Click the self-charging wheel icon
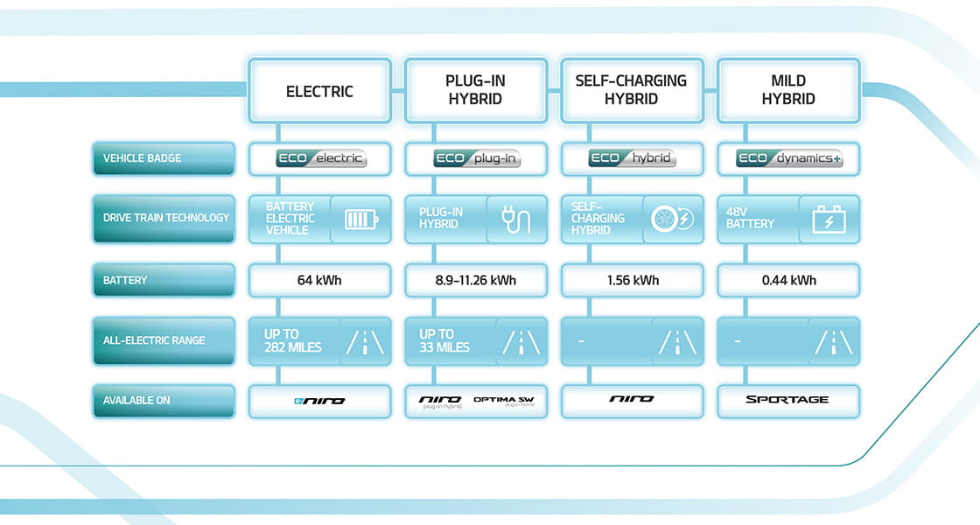 [x=672, y=219]
